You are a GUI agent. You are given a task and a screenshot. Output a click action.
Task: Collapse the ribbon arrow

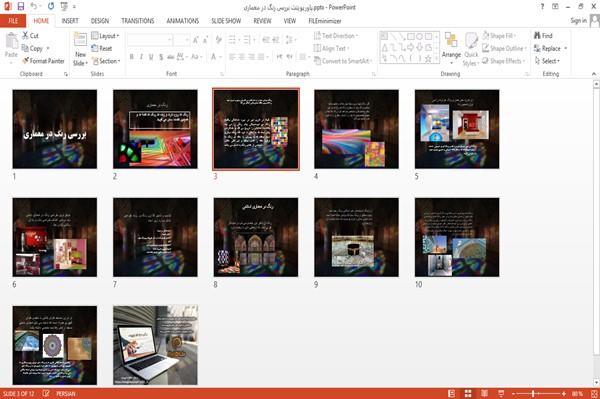(594, 73)
